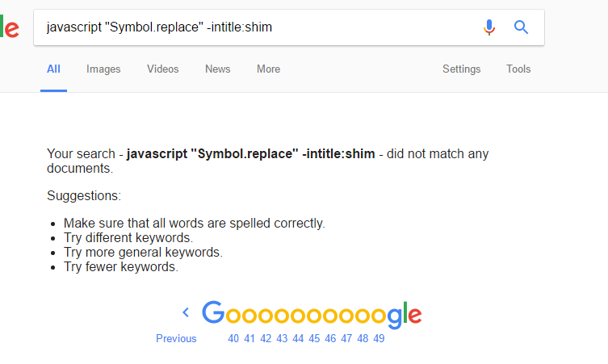Select the All results tab
608x364 pixels.
click(x=53, y=69)
